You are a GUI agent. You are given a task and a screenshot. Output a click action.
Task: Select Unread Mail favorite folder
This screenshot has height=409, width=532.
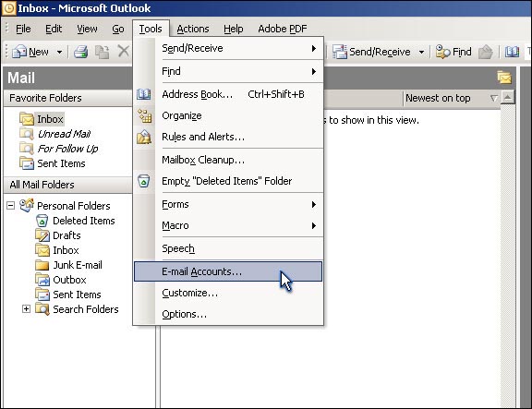click(x=64, y=134)
